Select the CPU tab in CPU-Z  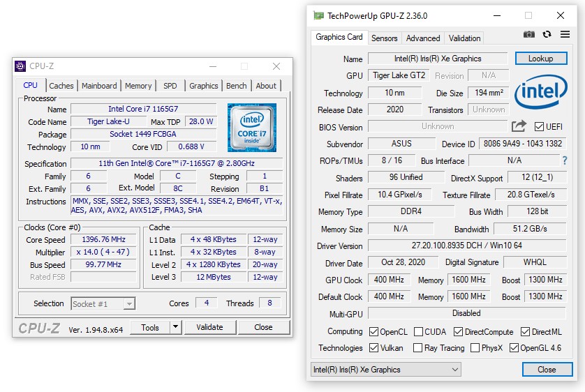30,85
